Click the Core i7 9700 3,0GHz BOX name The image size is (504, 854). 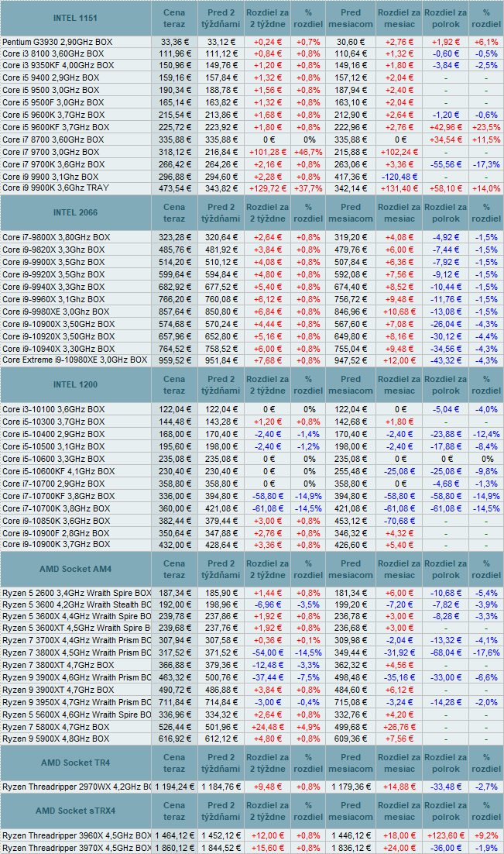[51, 152]
